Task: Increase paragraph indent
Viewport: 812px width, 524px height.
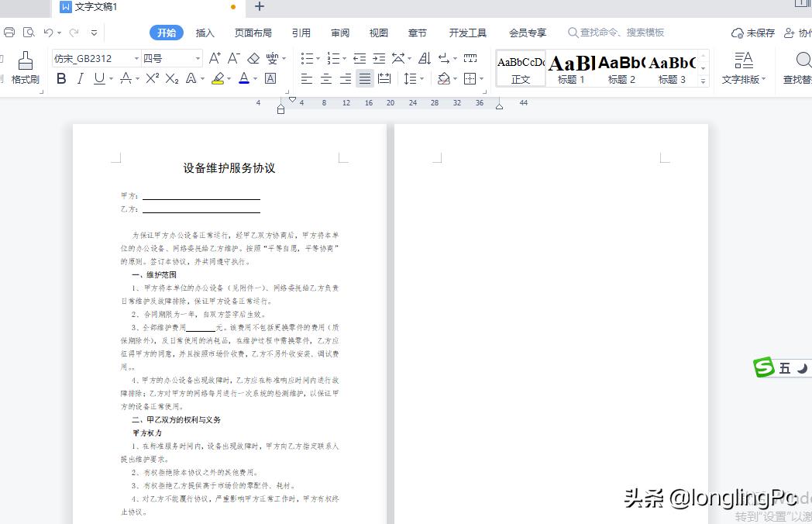Action: pos(379,58)
